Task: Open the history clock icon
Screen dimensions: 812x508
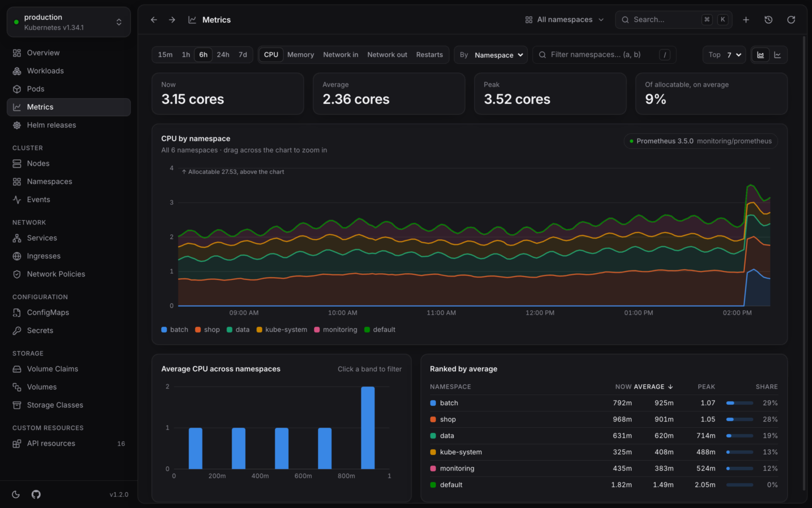Action: 769,20
